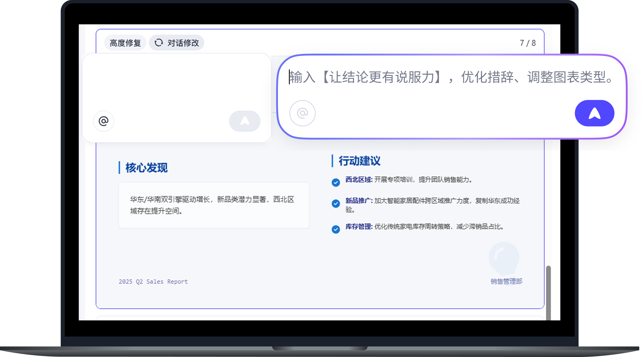
Task: Click the 新品推广 recommendation line
Action: click(433, 205)
